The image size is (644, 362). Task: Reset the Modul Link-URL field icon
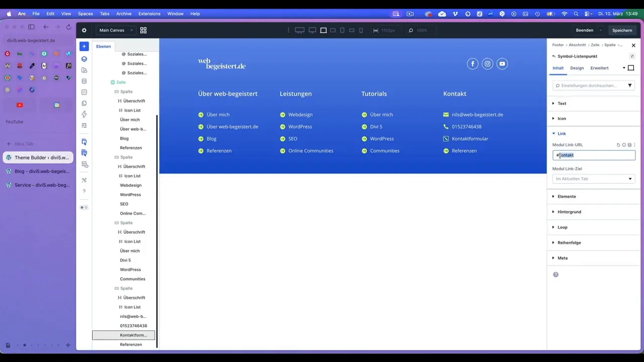coord(618,145)
